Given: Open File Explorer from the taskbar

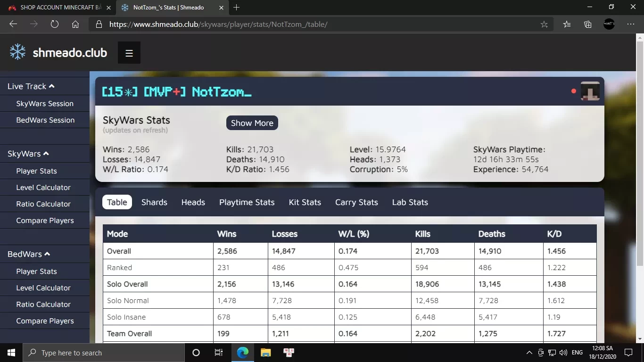Looking at the screenshot, I should pos(266,352).
